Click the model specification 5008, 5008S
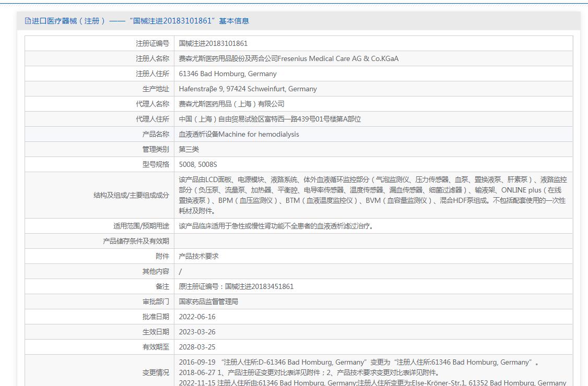588x386 pixels. (197, 164)
